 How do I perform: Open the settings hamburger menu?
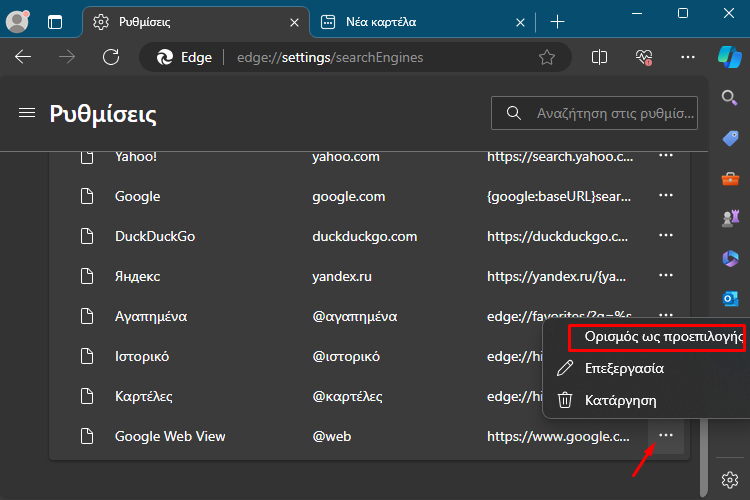click(27, 113)
